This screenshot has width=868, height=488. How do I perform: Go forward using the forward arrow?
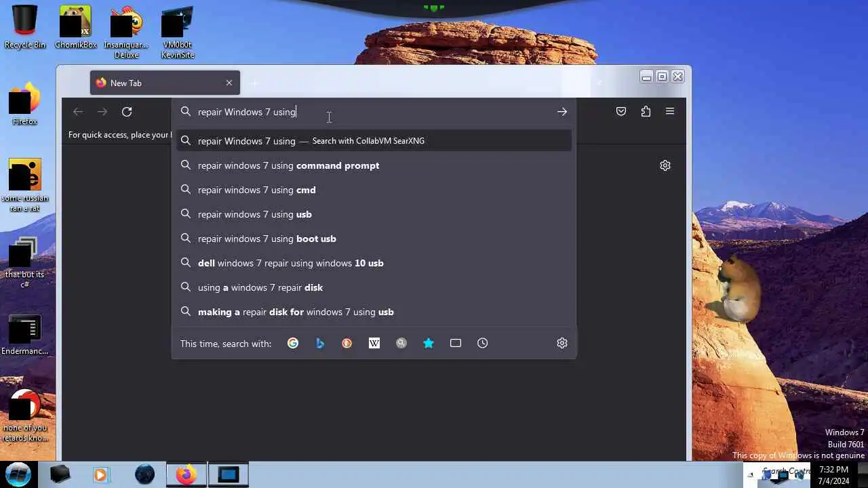(x=102, y=112)
